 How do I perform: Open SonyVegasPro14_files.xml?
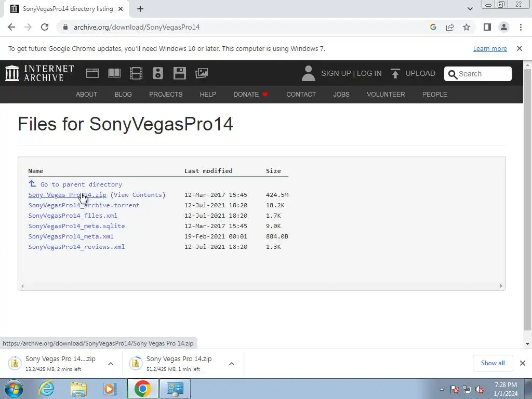click(73, 216)
